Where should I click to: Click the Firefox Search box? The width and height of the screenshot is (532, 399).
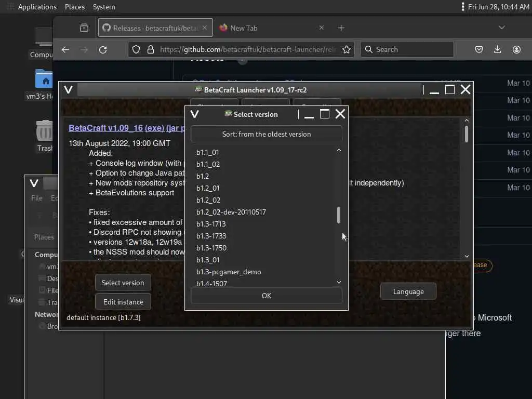tap(407, 49)
